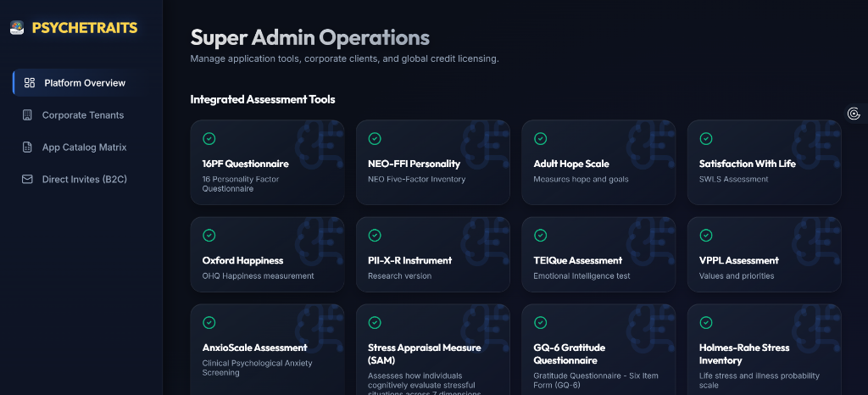This screenshot has width=868, height=395.
Task: Click 'Measures hope and goals' description
Action: coord(581,179)
